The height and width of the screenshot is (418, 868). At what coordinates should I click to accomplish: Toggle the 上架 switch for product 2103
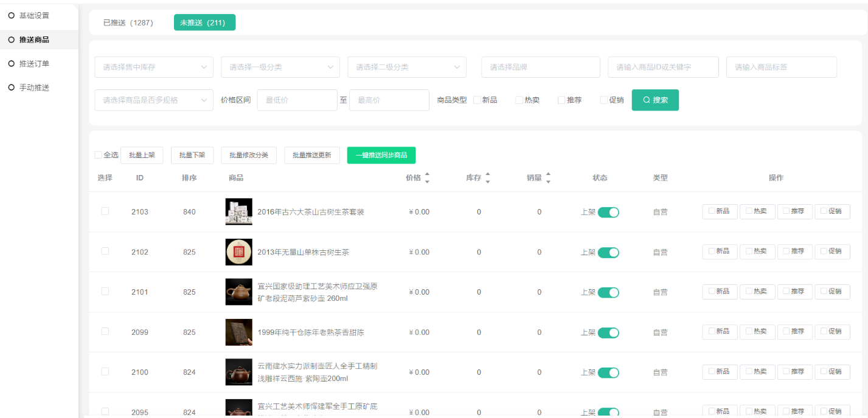[x=608, y=212]
